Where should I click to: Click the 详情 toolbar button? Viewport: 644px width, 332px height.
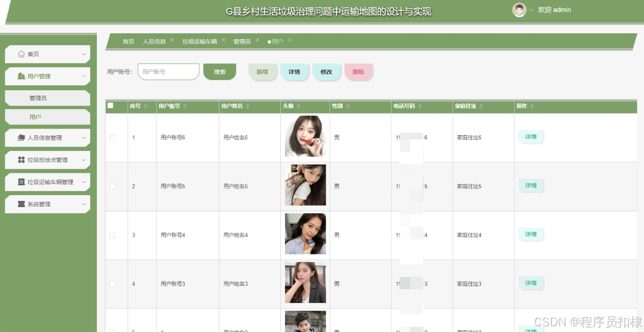[x=294, y=72]
